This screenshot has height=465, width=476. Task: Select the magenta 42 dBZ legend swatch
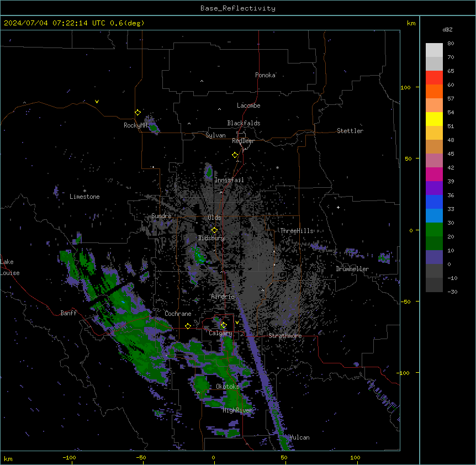tap(434, 174)
